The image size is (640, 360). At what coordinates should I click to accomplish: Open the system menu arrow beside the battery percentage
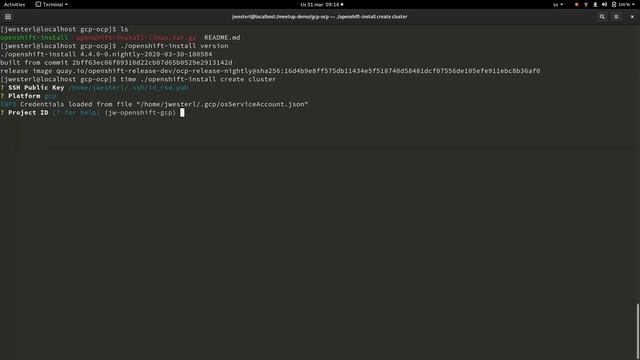[x=633, y=4]
